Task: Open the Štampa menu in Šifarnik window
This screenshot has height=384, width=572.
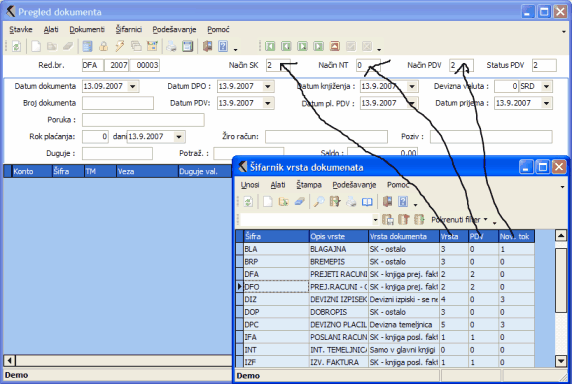Action: 309,185
